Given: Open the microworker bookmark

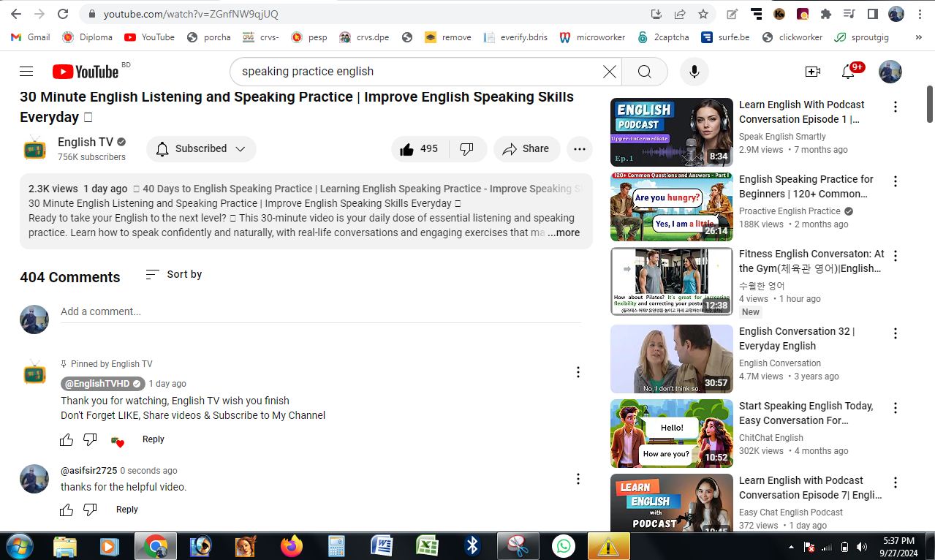Looking at the screenshot, I should click(x=593, y=37).
